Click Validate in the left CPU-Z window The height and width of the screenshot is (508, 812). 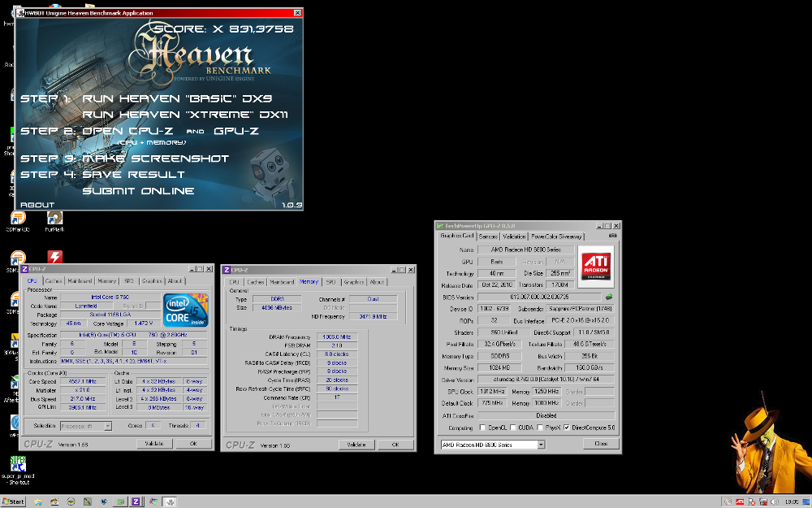154,444
